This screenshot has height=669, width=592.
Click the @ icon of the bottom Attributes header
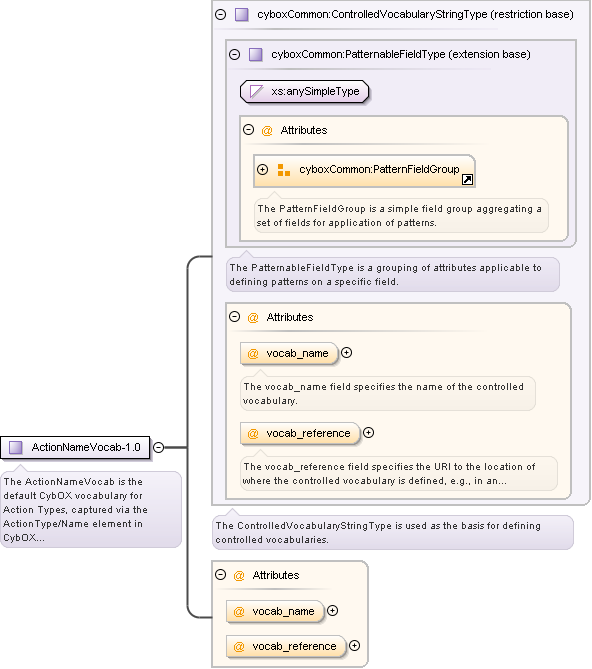239,576
